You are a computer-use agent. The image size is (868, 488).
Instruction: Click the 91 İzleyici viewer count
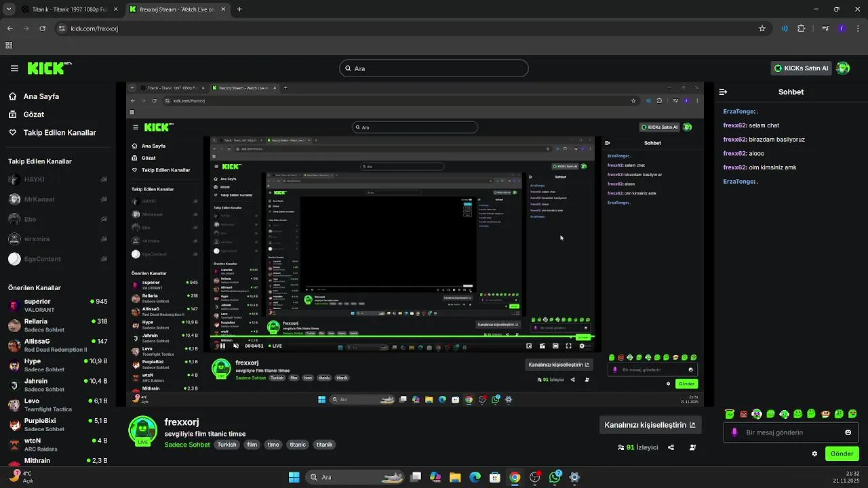pyautogui.click(x=638, y=447)
